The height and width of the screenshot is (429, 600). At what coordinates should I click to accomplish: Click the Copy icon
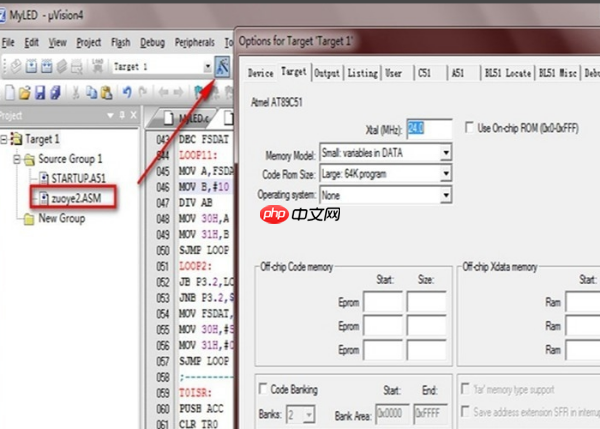[91, 92]
